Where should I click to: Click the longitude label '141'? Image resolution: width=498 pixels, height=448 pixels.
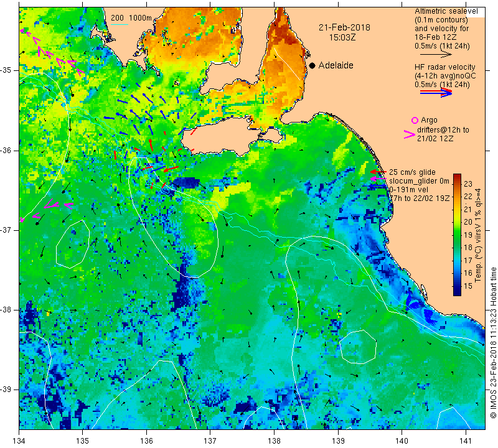click(x=466, y=441)
